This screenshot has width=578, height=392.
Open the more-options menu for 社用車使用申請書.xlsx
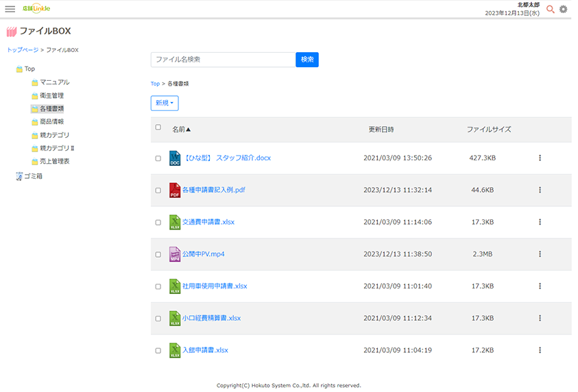tap(540, 286)
